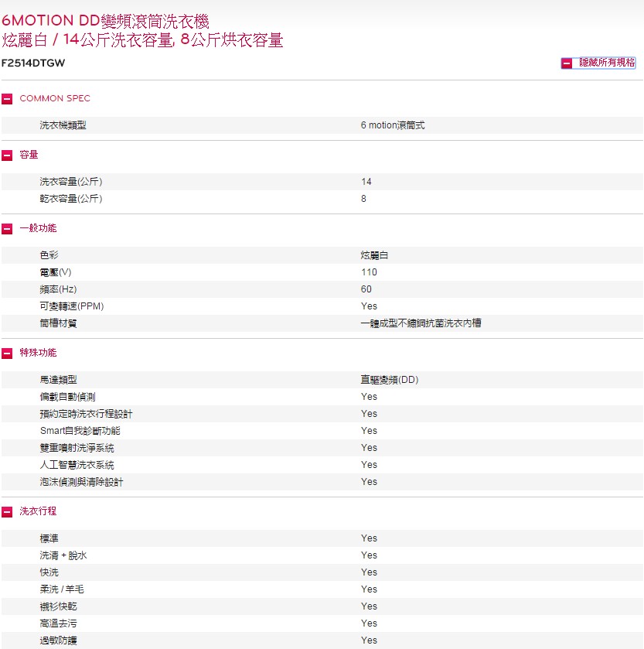
Task: Click the value 6 motion滾筒式
Action: 393,125
